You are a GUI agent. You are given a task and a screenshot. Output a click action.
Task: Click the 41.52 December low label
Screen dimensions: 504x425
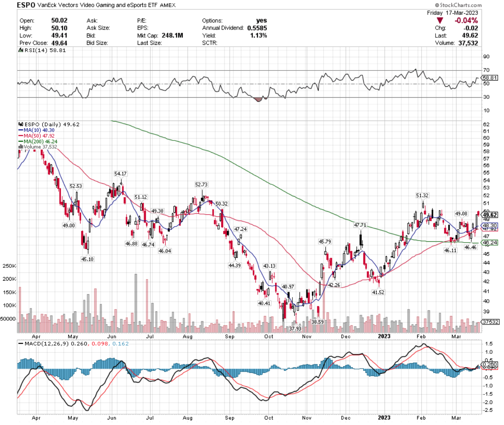pos(378,292)
